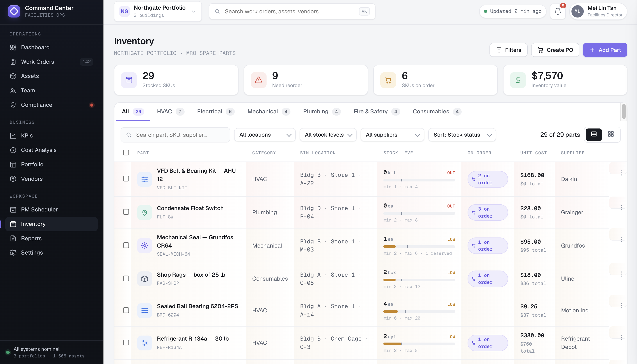The width and height of the screenshot is (637, 364).
Task: Open the Sort: Stock status dropdown
Action: pos(462,135)
